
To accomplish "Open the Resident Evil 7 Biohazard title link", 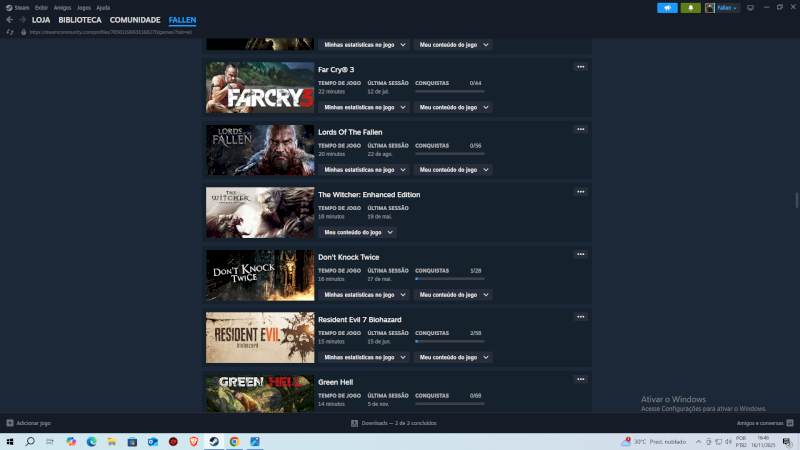I will [360, 319].
